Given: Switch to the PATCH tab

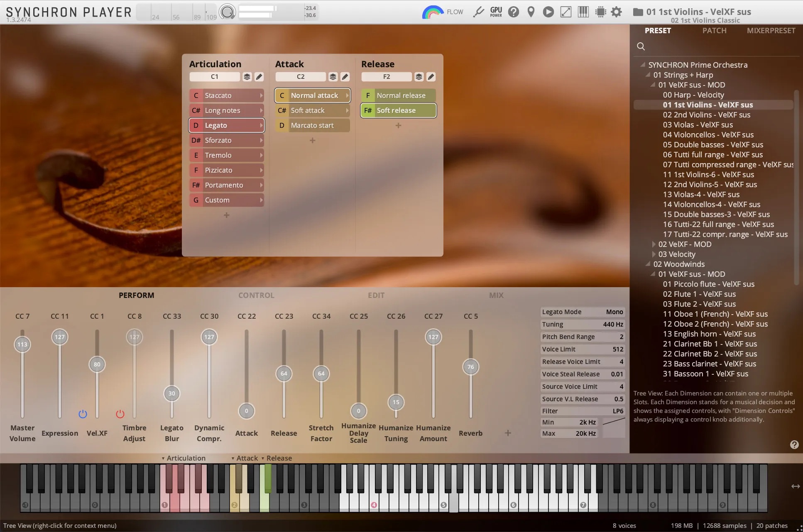Looking at the screenshot, I should click(714, 30).
